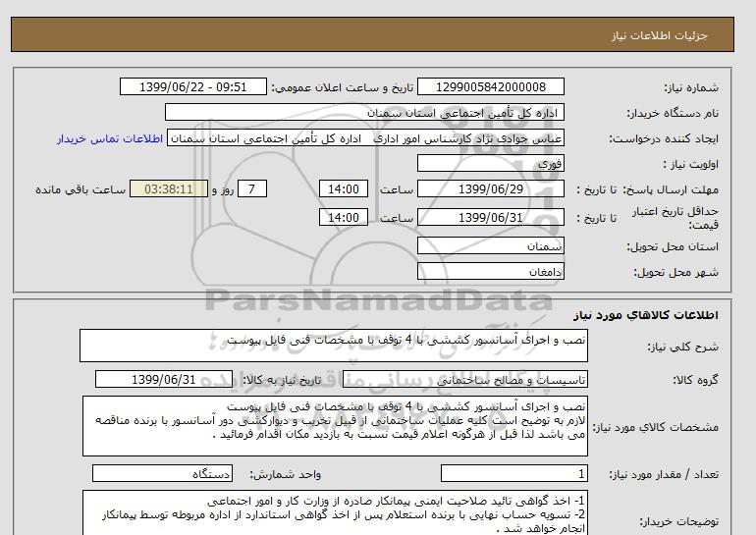Select the label تاریخ و ساعت اعلان عمومی
Screen dimensions: 756x535
[343, 87]
